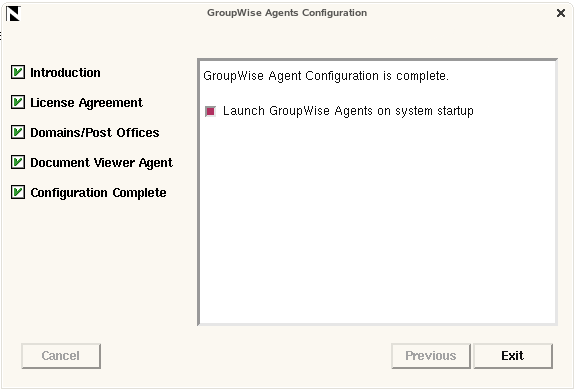Viewport: 576px width, 390px height.
Task: Click the Introduction step checkmark icon
Action: (18, 72)
